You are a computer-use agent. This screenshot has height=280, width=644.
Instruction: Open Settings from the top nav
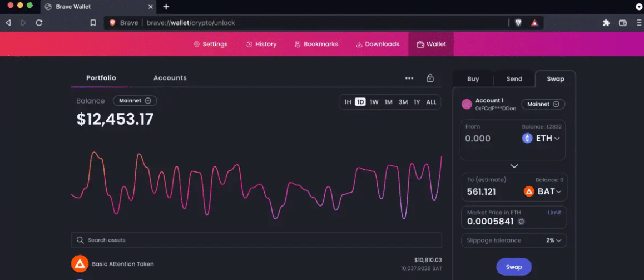pyautogui.click(x=210, y=44)
